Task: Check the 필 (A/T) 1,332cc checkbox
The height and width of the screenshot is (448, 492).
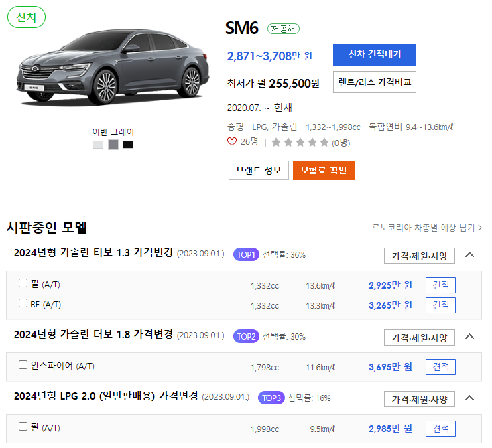Action: (23, 283)
